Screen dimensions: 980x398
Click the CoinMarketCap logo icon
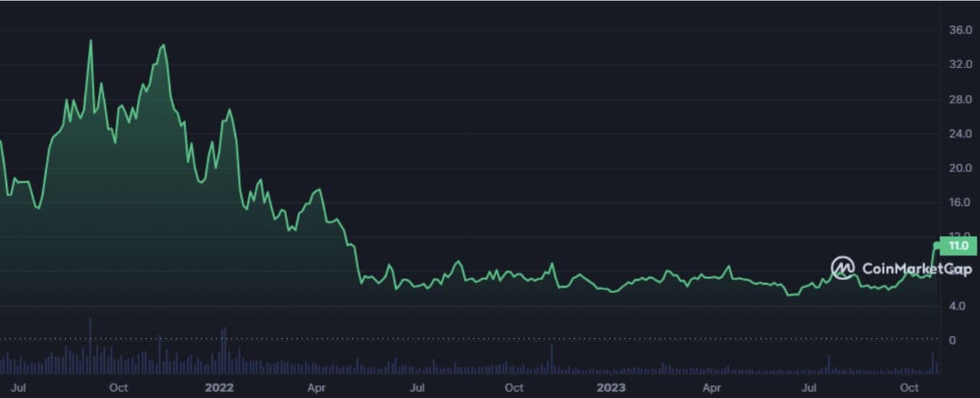click(843, 268)
